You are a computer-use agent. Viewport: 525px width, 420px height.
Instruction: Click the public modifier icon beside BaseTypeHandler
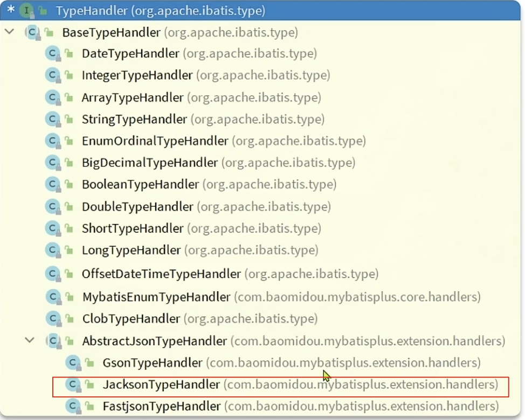[x=50, y=32]
